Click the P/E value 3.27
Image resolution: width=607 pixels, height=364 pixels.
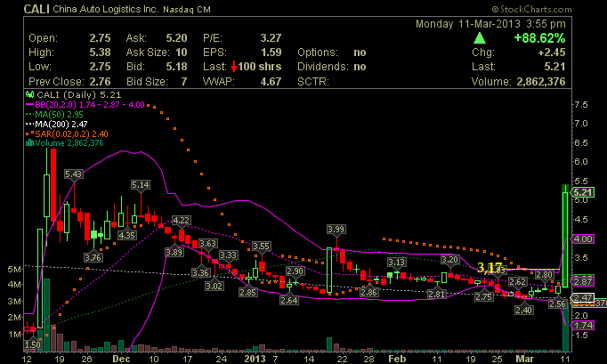tap(271, 38)
